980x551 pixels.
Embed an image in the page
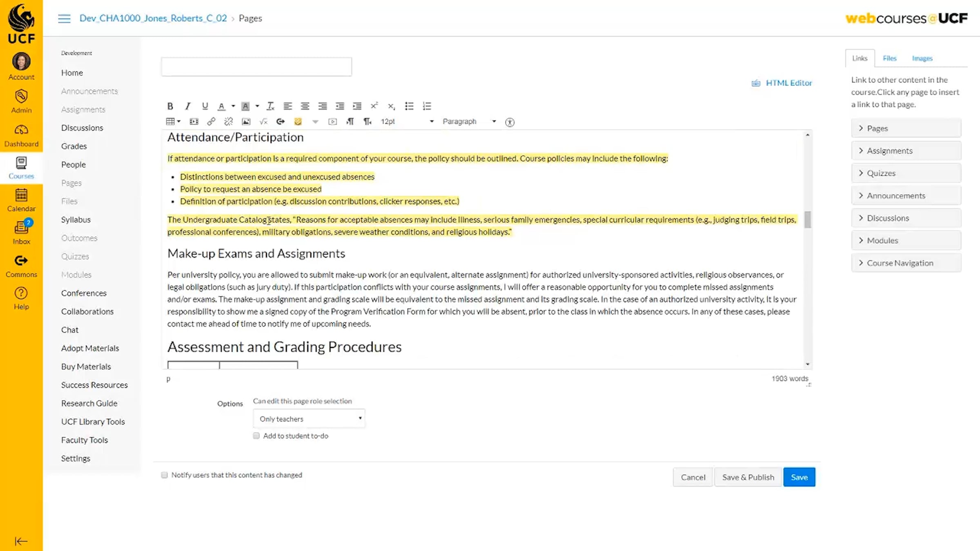click(246, 122)
